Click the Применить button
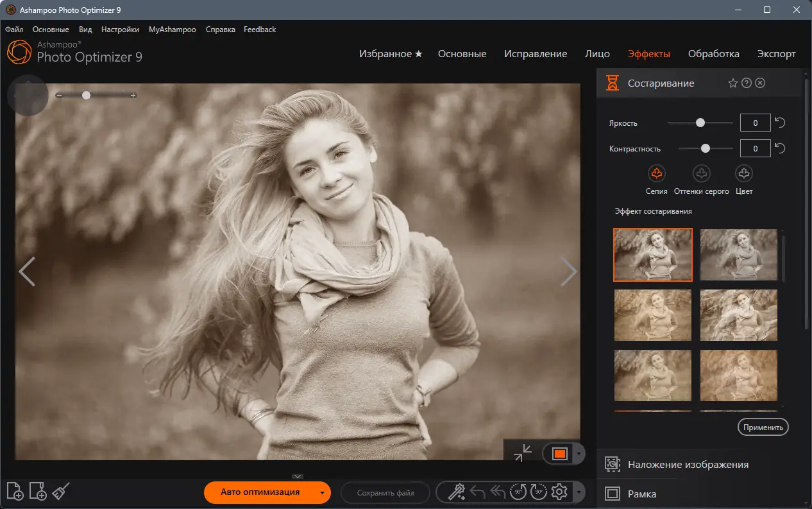The image size is (812, 509). point(763,427)
